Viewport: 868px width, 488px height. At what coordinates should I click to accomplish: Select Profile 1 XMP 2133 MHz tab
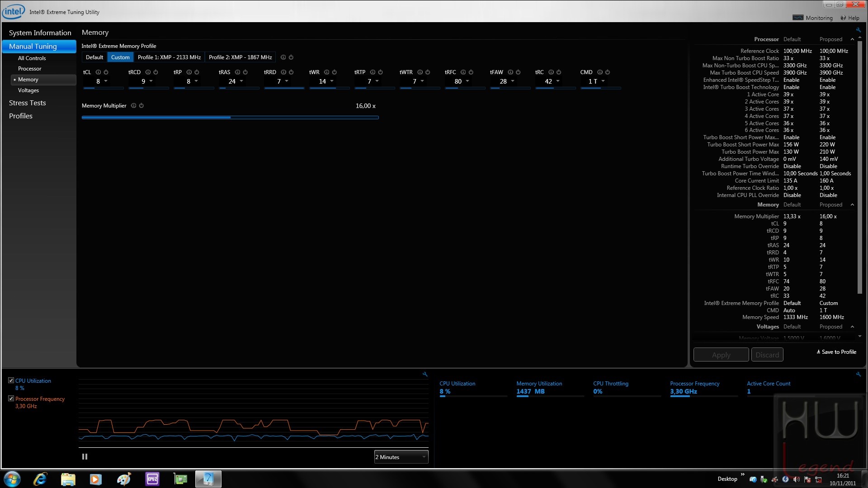point(169,57)
